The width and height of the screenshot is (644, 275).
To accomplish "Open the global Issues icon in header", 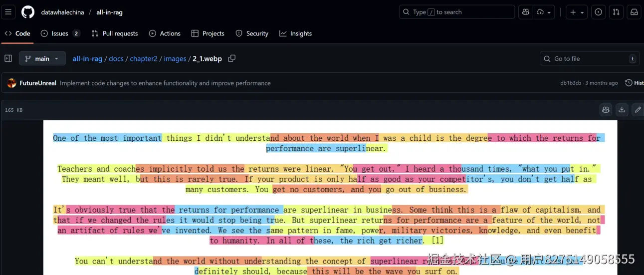I will (598, 12).
